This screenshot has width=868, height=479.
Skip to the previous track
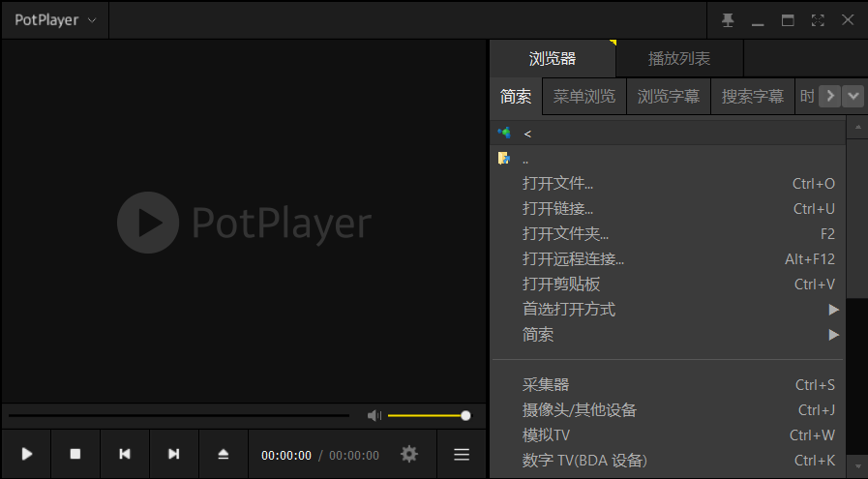point(125,454)
